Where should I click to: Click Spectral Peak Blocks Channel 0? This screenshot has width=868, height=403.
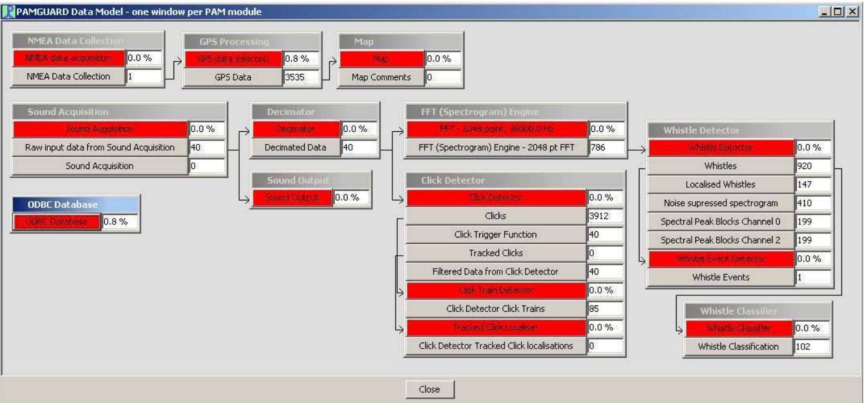(721, 222)
